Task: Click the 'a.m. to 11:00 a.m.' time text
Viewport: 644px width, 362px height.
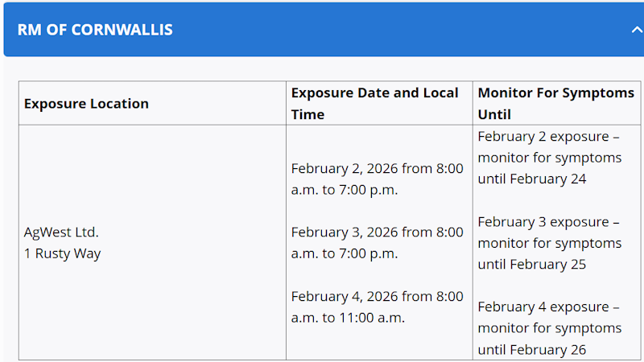Action: coord(348,317)
